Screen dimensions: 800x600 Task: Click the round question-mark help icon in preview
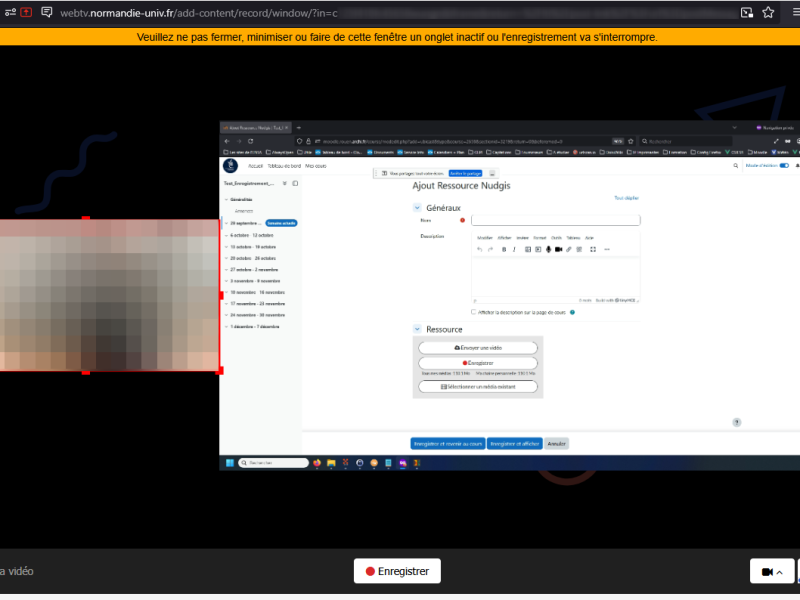[736, 422]
